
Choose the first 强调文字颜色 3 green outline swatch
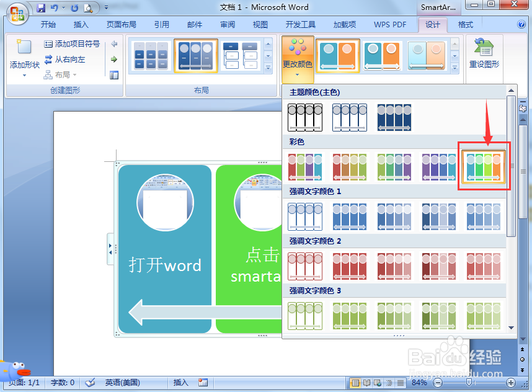pos(305,316)
